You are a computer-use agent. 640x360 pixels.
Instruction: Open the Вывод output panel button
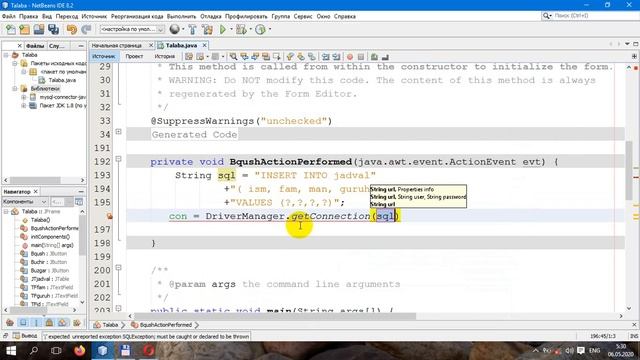coord(25,336)
